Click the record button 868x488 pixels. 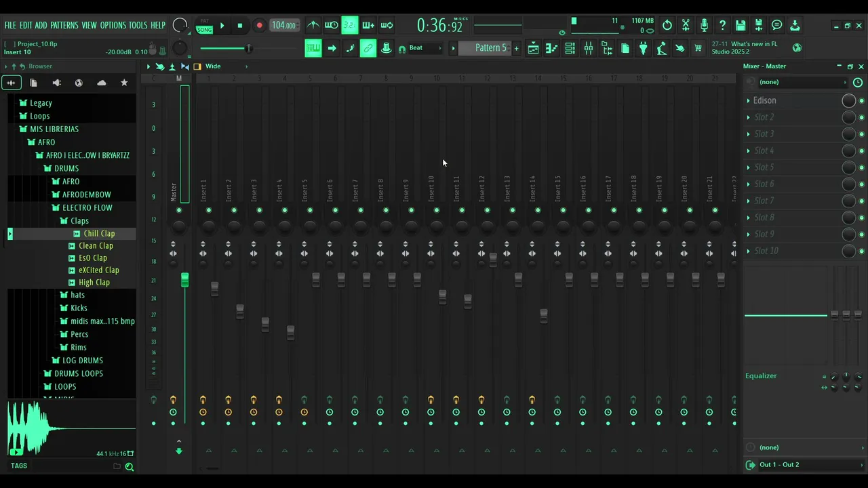(259, 26)
